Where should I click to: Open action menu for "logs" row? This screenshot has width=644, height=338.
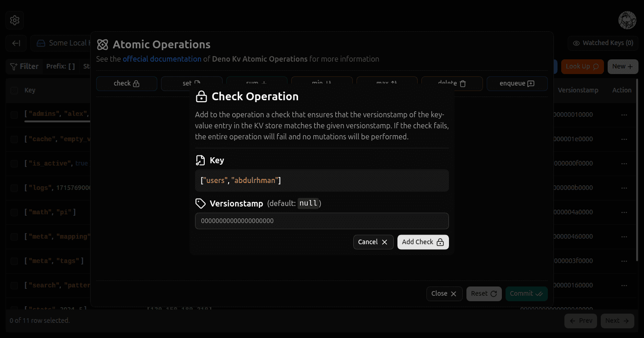624,188
